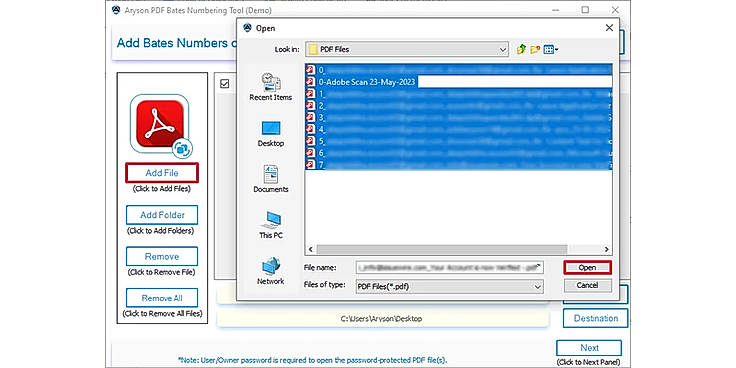The width and height of the screenshot is (736, 368).
Task: Click the Up One Level folder icon
Action: pyautogui.click(x=521, y=49)
